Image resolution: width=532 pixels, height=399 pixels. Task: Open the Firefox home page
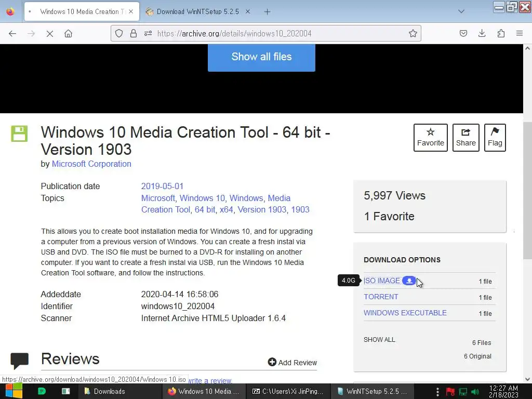click(68, 34)
